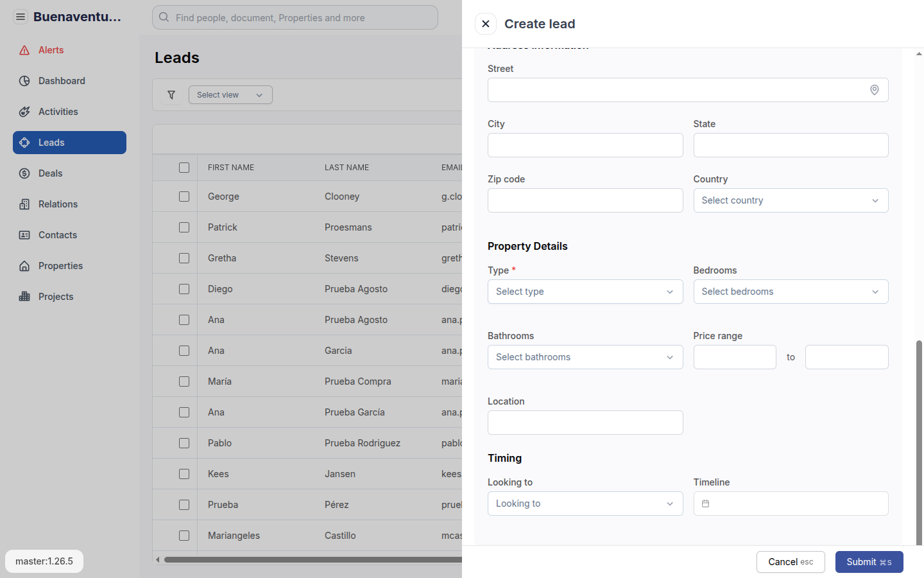The height and width of the screenshot is (578, 924).
Task: Focus the maximum Price range field
Action: click(x=847, y=357)
